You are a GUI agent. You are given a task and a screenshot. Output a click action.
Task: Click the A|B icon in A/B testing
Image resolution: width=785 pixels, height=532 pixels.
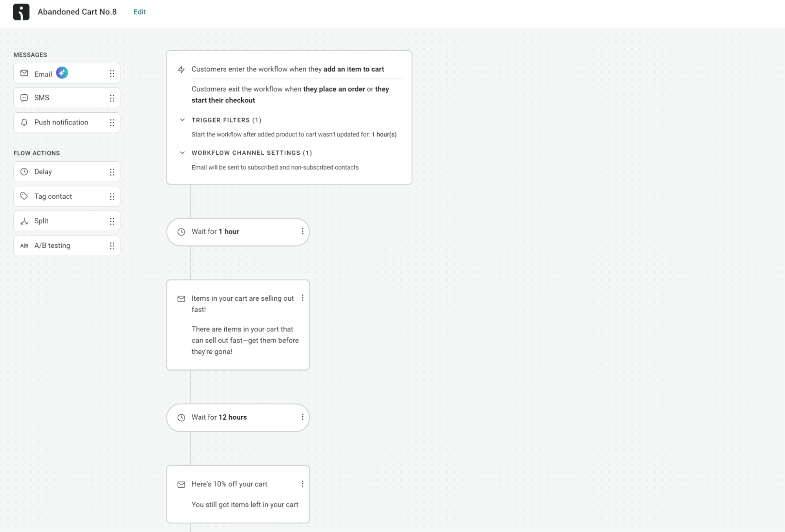point(24,246)
